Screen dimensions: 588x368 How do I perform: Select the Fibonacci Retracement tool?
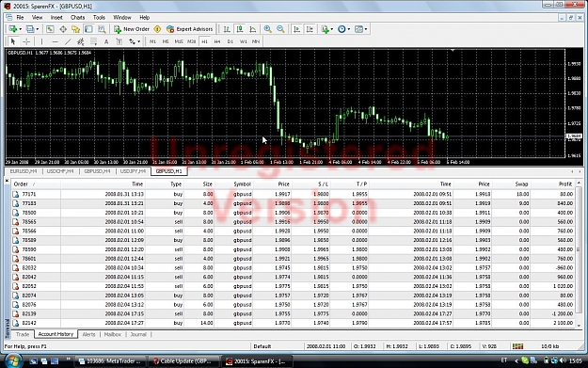coord(93,41)
